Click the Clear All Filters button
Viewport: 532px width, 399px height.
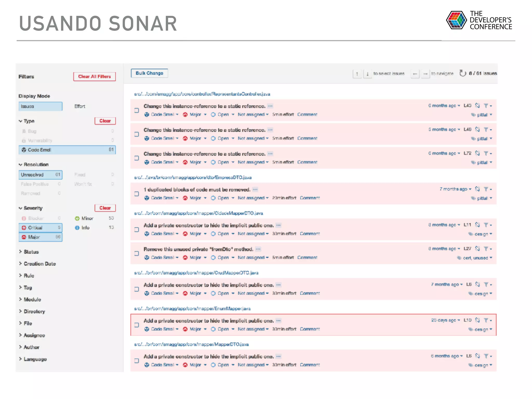95,76
